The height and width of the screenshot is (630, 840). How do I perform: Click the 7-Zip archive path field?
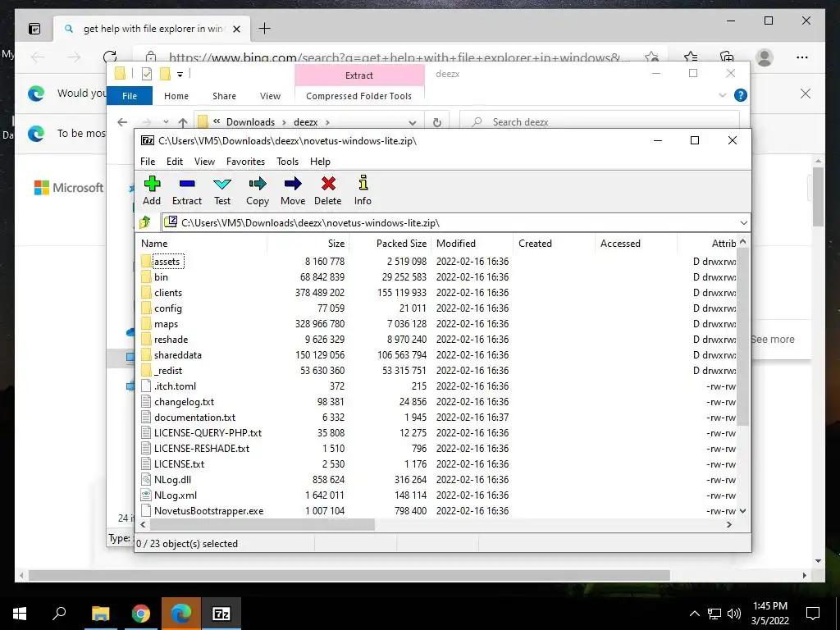455,222
